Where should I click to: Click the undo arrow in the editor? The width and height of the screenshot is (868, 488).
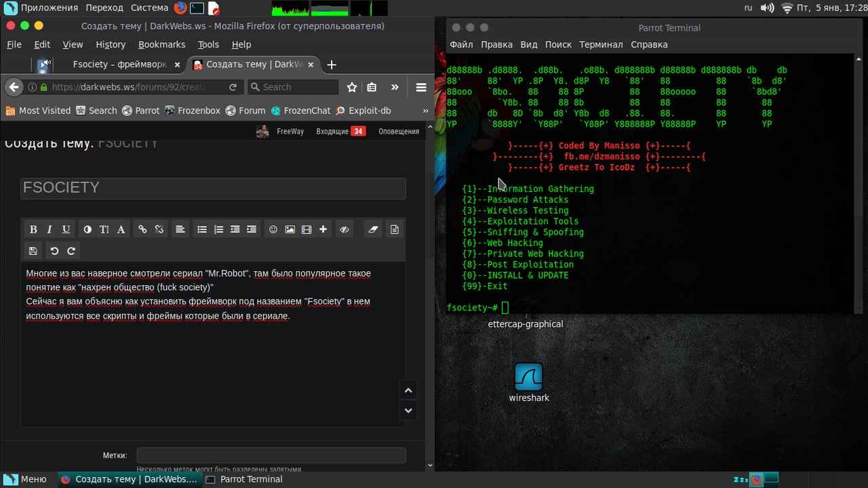[x=54, y=251]
